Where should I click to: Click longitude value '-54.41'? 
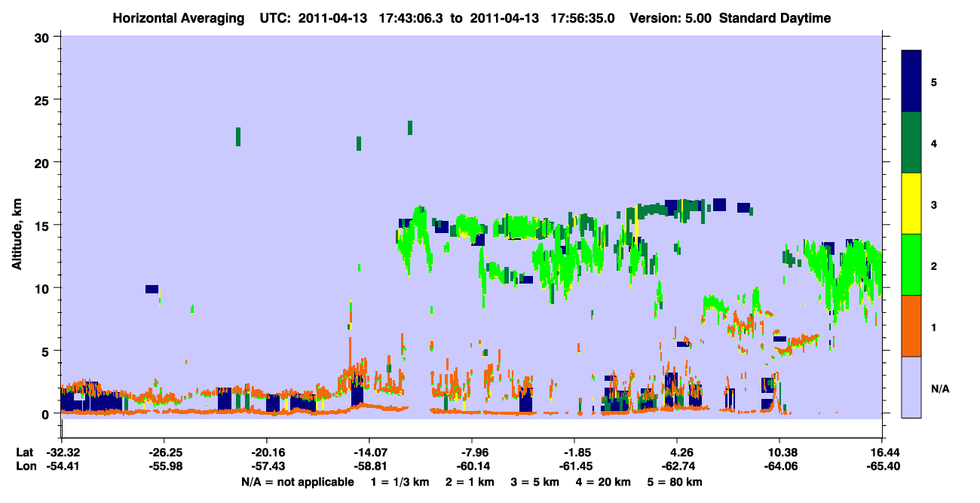pos(62,466)
